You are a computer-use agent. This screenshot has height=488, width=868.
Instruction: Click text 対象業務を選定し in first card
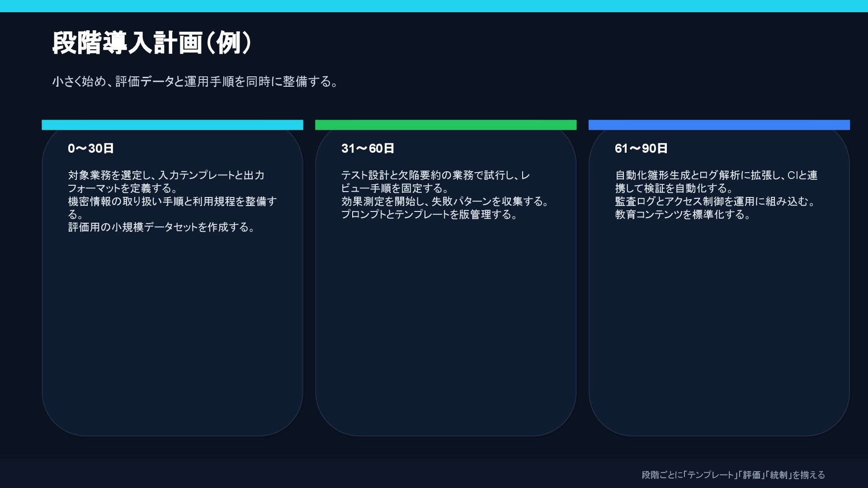(x=113, y=175)
